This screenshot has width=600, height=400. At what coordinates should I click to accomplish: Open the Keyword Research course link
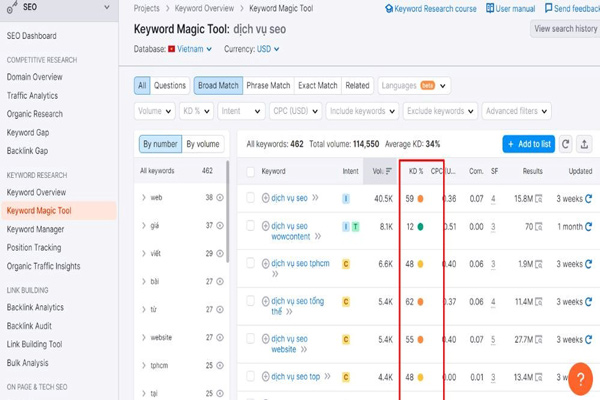430,8
